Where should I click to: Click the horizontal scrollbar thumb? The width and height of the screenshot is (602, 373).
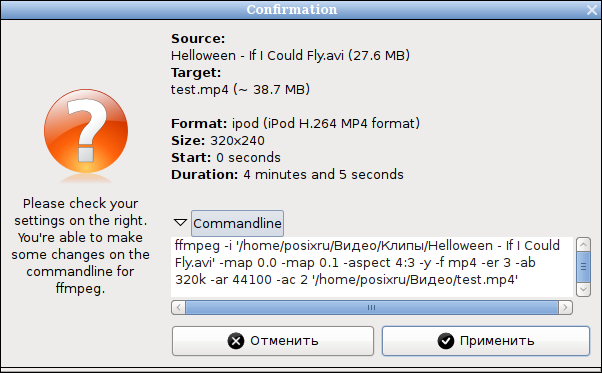point(372,307)
